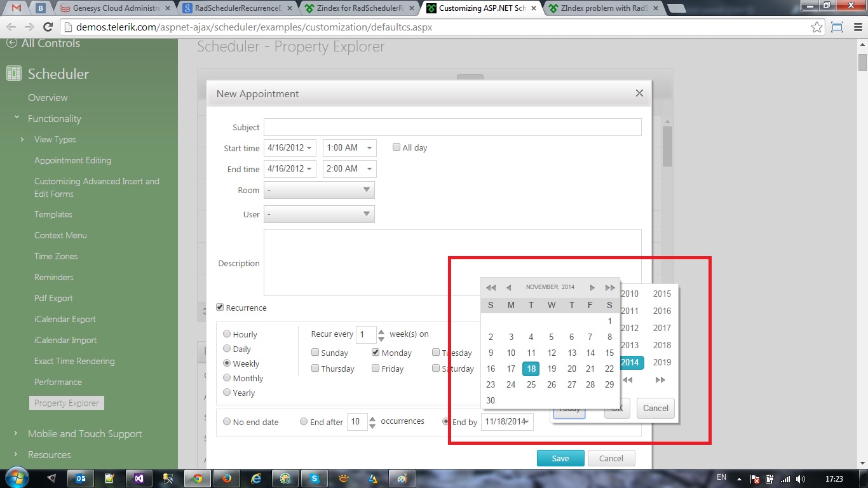Show later years in the year picker
The width and height of the screenshot is (868, 488).
tap(660, 380)
